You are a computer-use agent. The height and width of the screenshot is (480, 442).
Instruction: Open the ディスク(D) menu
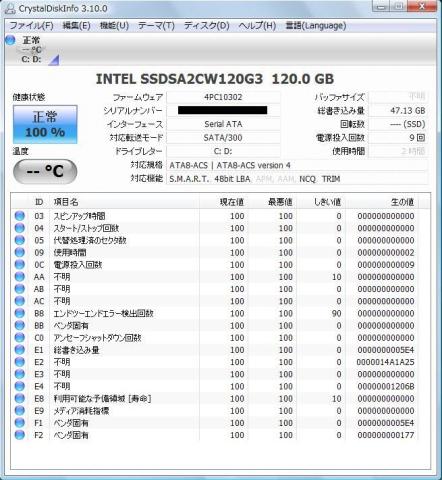pos(207,26)
